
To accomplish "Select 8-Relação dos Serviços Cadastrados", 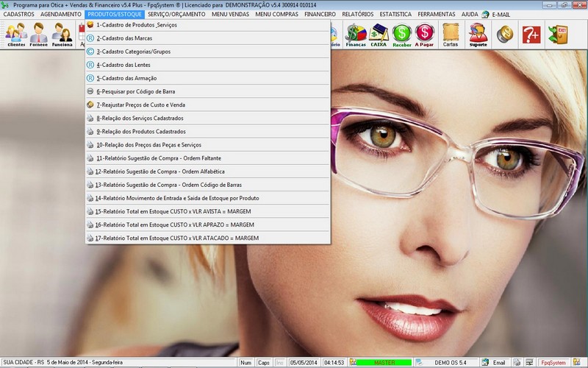I will (208, 118).
